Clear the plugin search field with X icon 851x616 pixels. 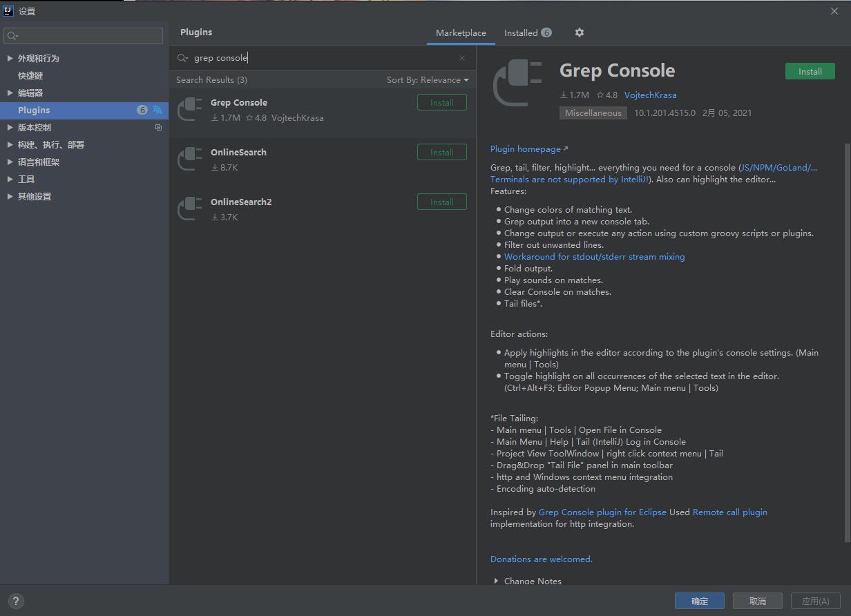462,58
